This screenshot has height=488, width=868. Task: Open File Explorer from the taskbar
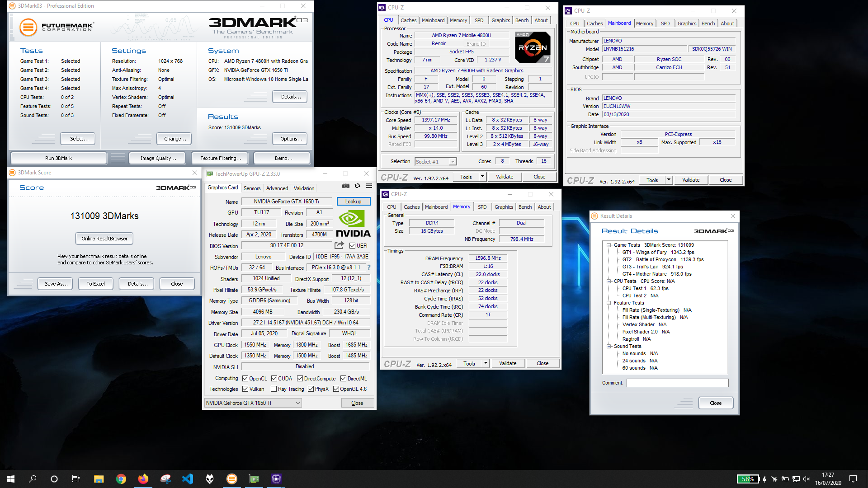[99, 479]
